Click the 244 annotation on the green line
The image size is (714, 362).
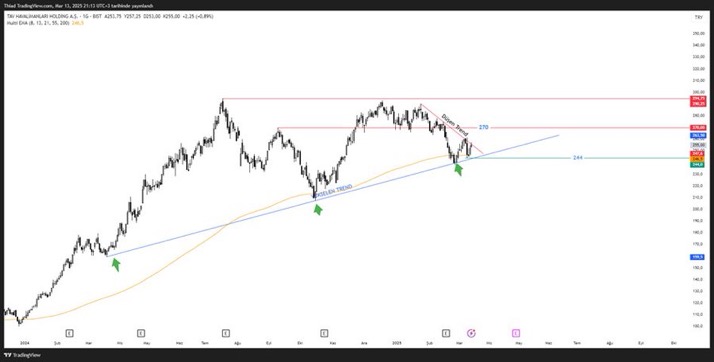(x=578, y=158)
